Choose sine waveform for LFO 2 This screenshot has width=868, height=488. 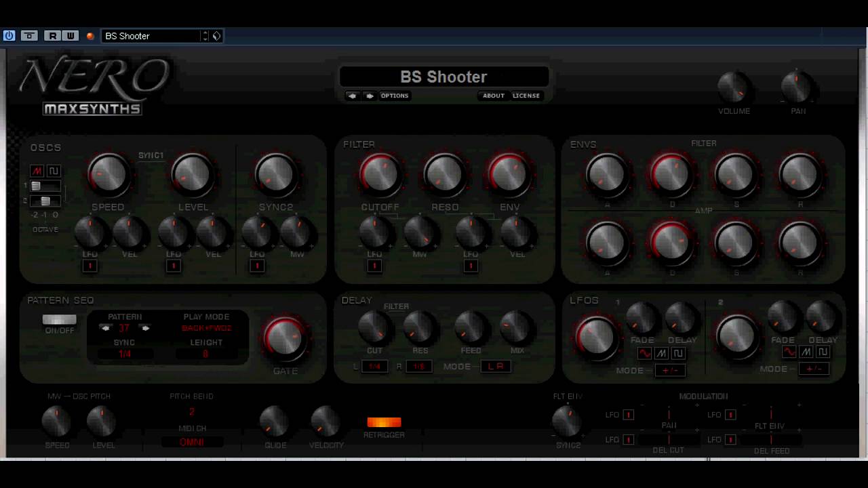click(x=789, y=352)
